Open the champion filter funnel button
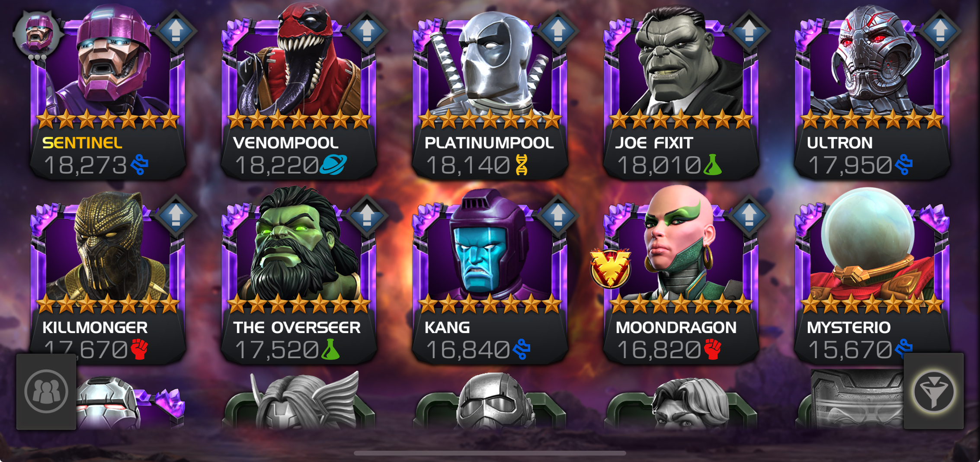Image resolution: width=980 pixels, height=462 pixels. (x=934, y=391)
